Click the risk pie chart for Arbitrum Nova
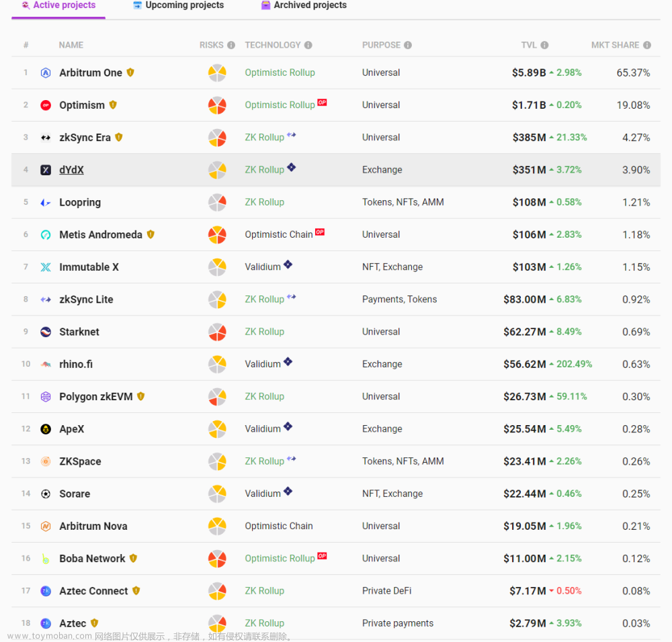 pos(217,526)
